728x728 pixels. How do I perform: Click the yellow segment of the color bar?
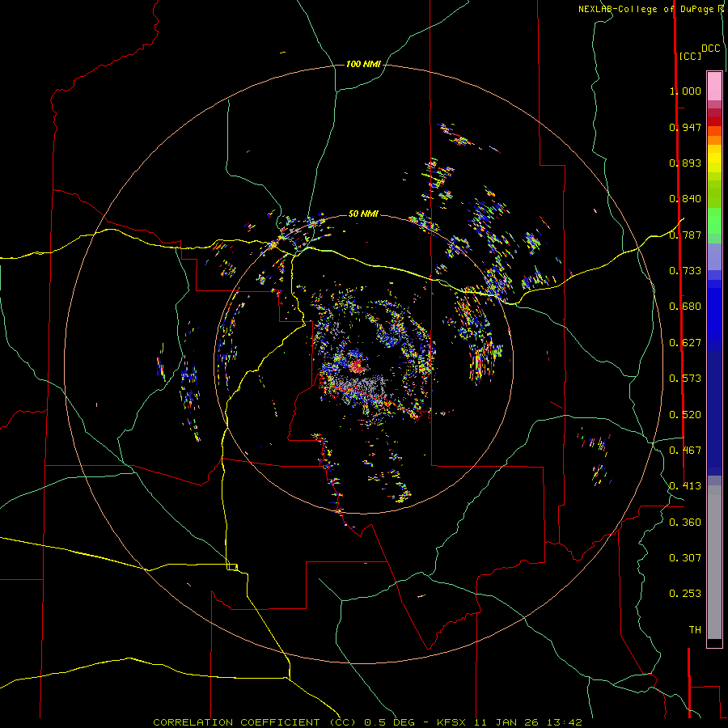coord(714,159)
